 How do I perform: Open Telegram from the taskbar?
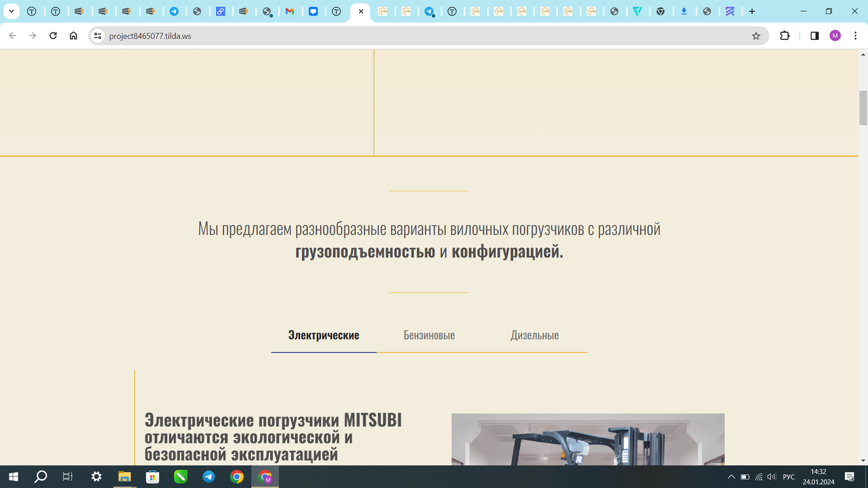click(208, 477)
